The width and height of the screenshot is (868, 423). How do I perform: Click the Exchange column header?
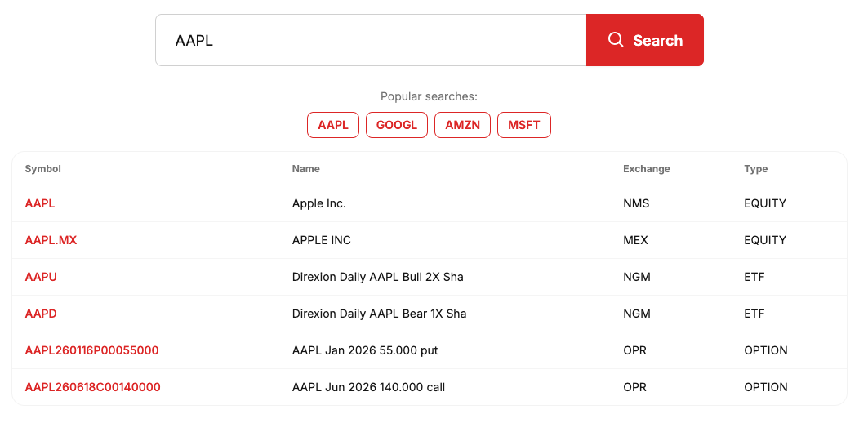pyautogui.click(x=646, y=169)
